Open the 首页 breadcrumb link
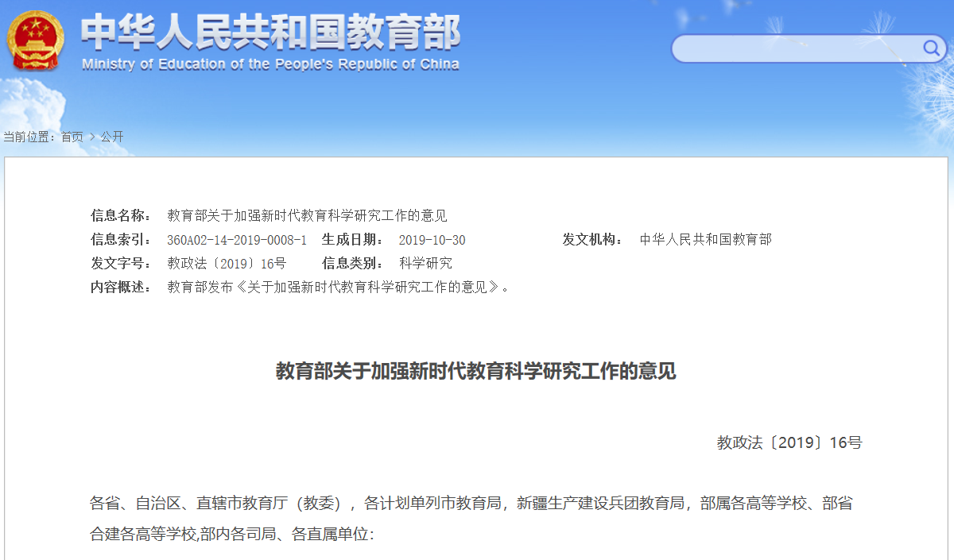The width and height of the screenshot is (954, 560). (72, 137)
